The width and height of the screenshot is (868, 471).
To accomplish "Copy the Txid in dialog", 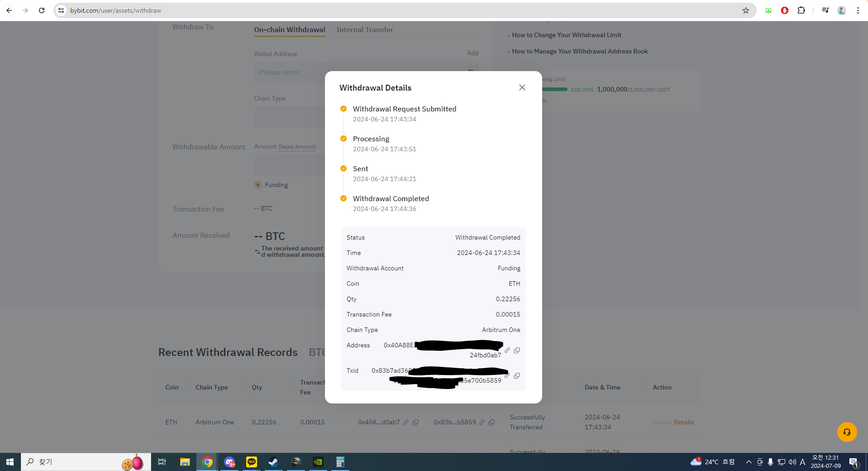I will [x=517, y=375].
